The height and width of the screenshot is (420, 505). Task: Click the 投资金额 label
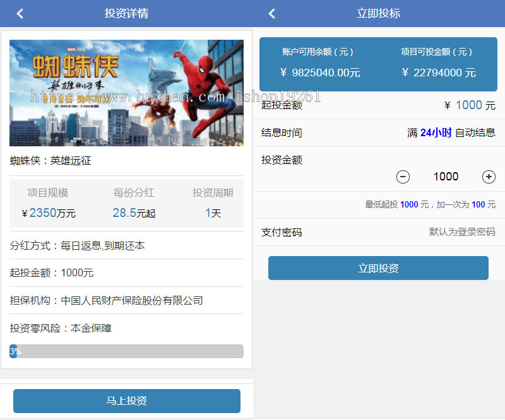[282, 160]
